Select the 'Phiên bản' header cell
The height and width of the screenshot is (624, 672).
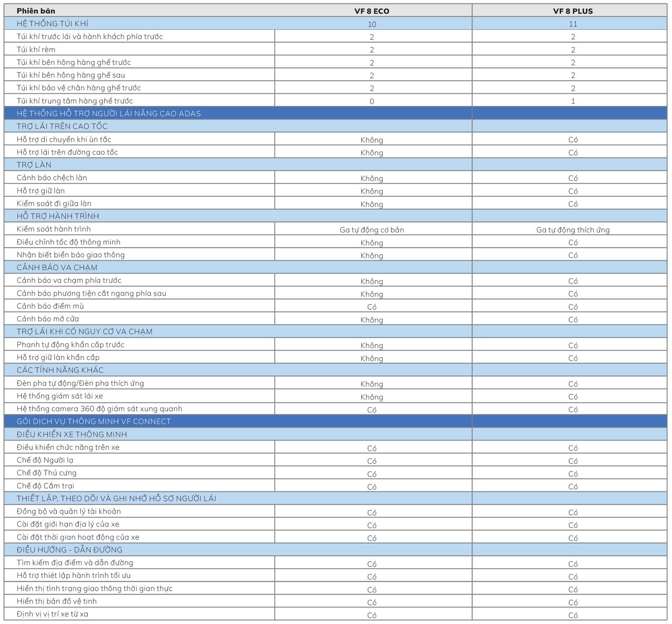point(36,11)
